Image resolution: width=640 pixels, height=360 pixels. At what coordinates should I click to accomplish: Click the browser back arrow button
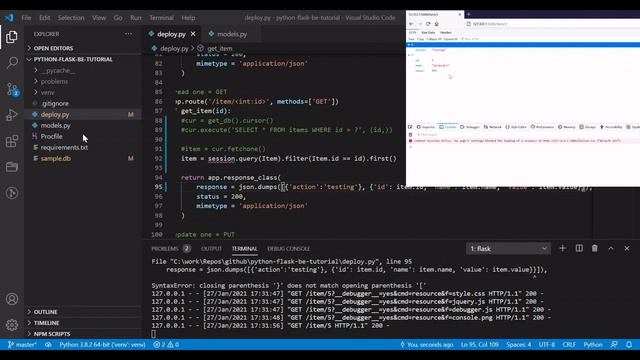click(x=411, y=24)
